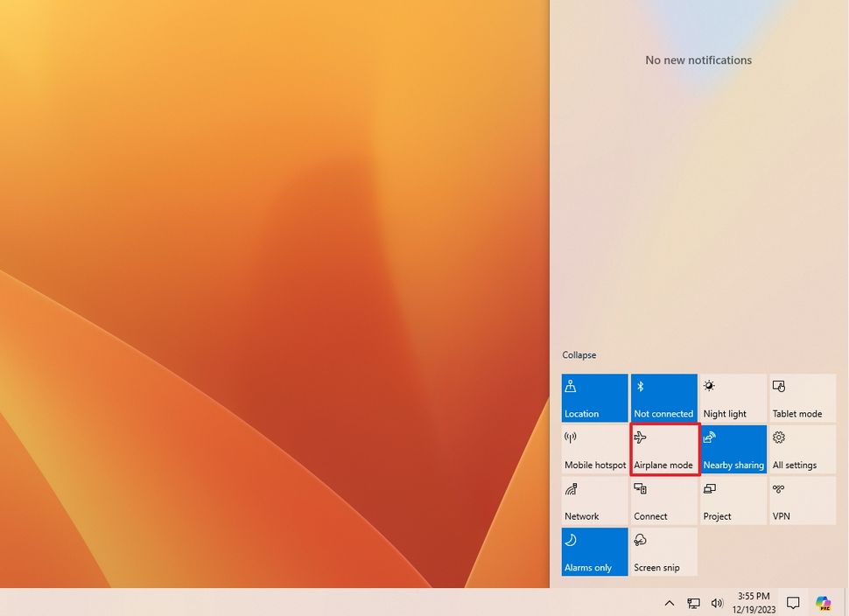Viewport: 849px width, 616px height.
Task: Disable Alarms only focus assist
Action: (593, 551)
